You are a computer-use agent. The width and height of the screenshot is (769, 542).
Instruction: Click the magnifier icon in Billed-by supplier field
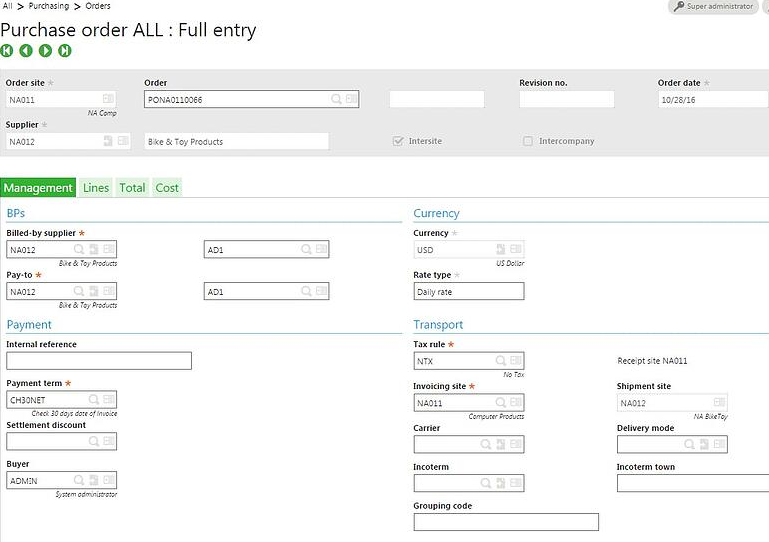coord(78,249)
